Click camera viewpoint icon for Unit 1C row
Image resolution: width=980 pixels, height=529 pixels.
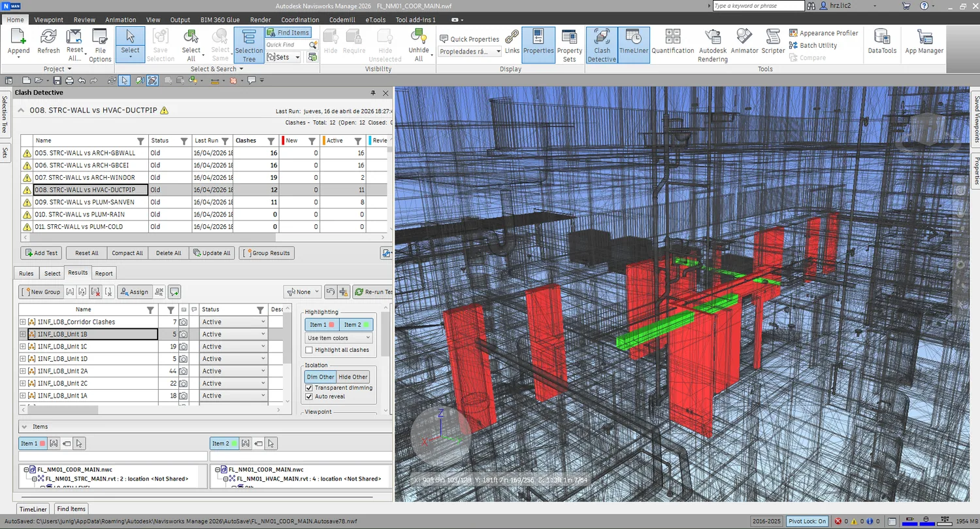click(184, 347)
